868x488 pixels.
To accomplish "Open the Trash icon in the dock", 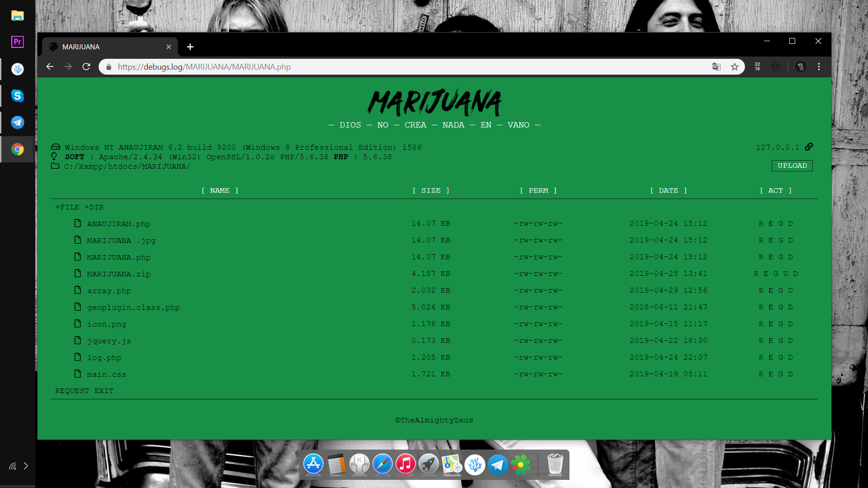I will click(555, 464).
